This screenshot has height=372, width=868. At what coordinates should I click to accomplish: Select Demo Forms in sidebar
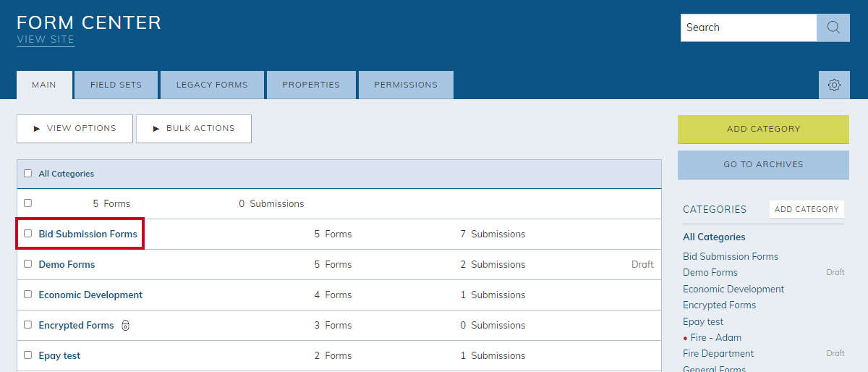710,272
